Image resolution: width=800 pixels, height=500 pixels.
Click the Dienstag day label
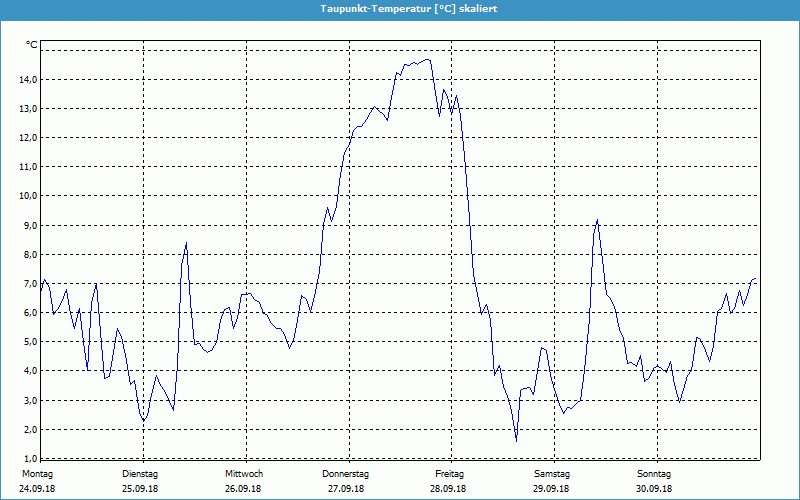click(140, 474)
